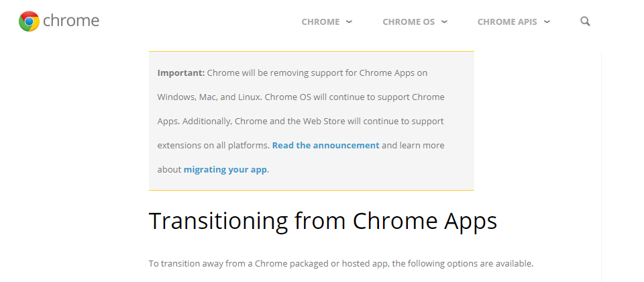This screenshot has width=644, height=282.
Task: Click the 'Transitioning from Chrome Apps' heading
Action: coord(323,221)
